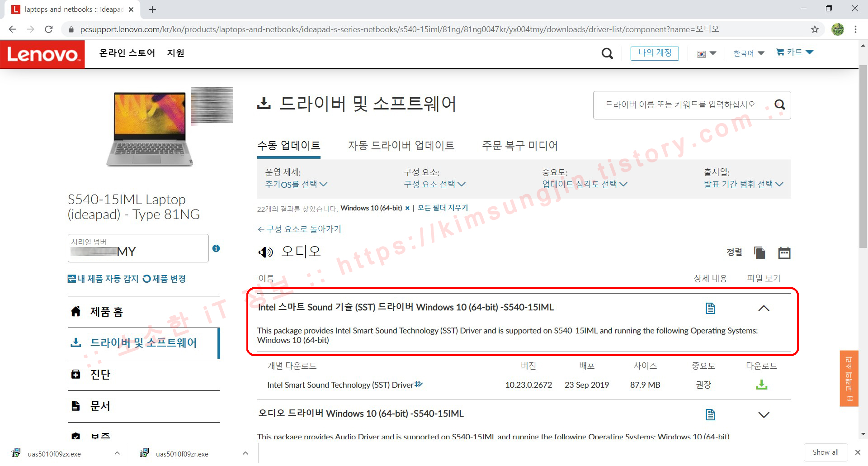Click 제품 변경 link
The width and height of the screenshot is (868, 466).
pyautogui.click(x=164, y=279)
